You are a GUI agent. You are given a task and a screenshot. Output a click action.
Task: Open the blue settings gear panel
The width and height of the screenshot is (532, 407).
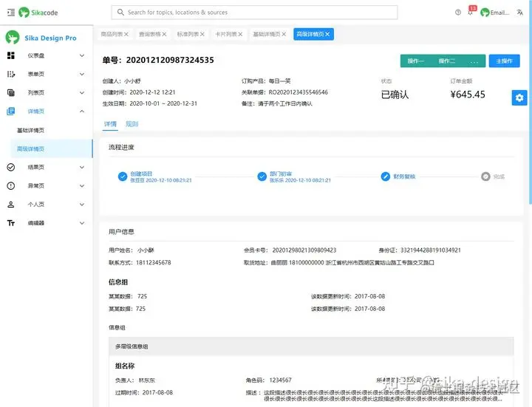click(x=519, y=98)
